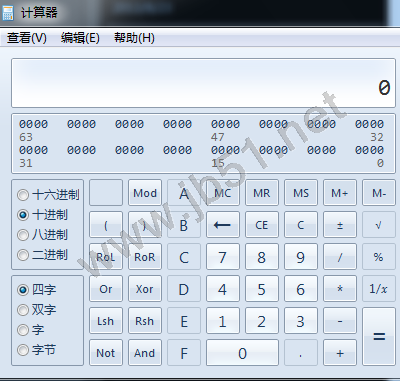Image resolution: width=400 pixels, height=381 pixels.
Task: Click the division / button
Action: 340,257
